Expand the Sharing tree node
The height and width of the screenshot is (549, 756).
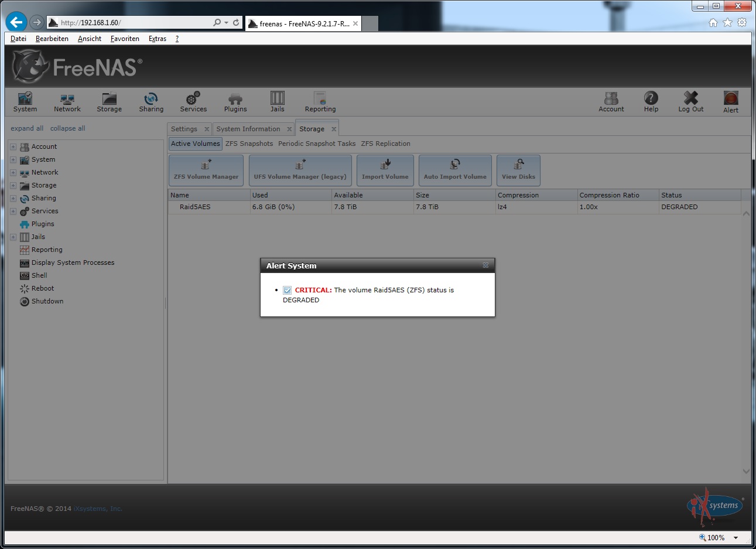pyautogui.click(x=13, y=198)
